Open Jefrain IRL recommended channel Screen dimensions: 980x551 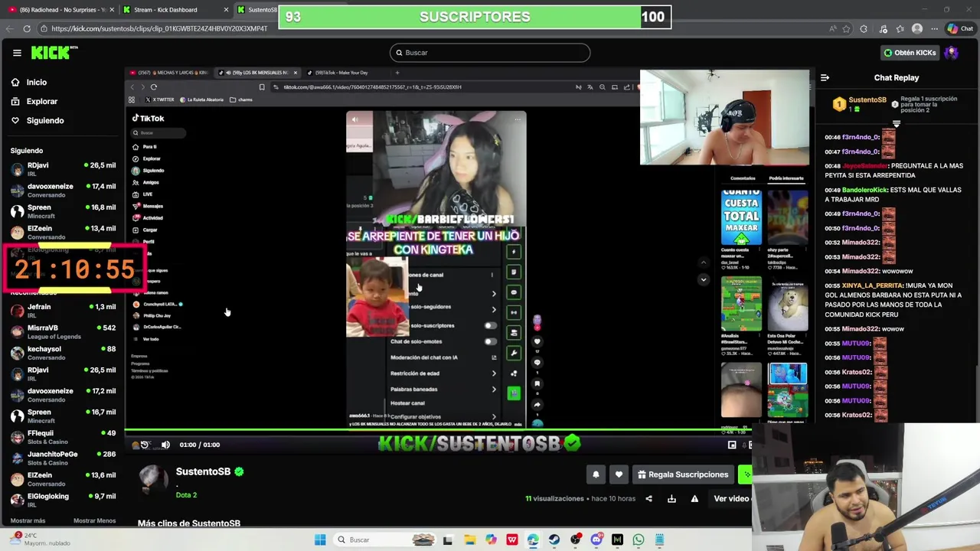click(63, 311)
